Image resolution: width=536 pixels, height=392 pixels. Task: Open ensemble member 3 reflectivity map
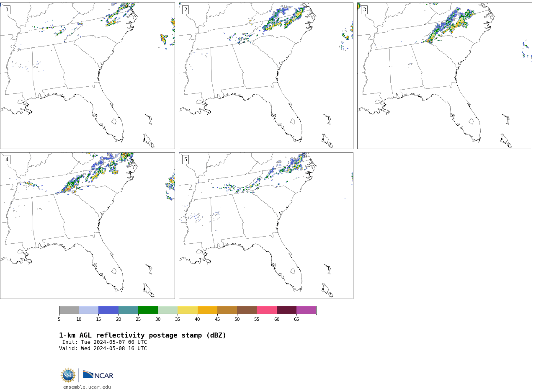pyautogui.click(x=445, y=76)
